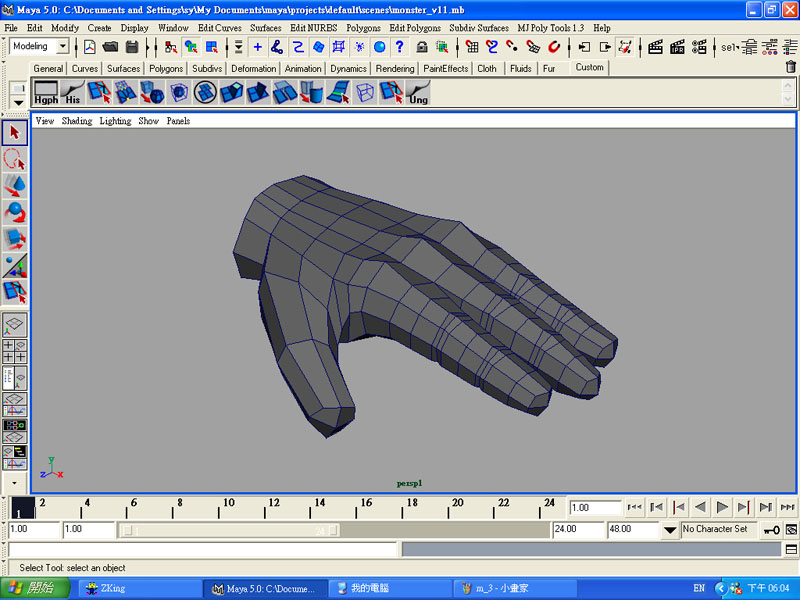Toggle Snap to grids
Viewport: 800px width, 600px height.
[472, 47]
